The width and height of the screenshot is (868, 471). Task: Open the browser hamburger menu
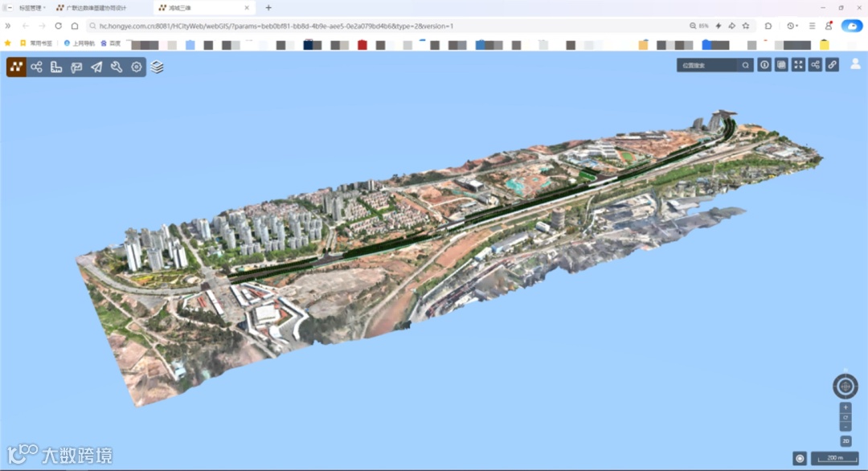(x=812, y=26)
